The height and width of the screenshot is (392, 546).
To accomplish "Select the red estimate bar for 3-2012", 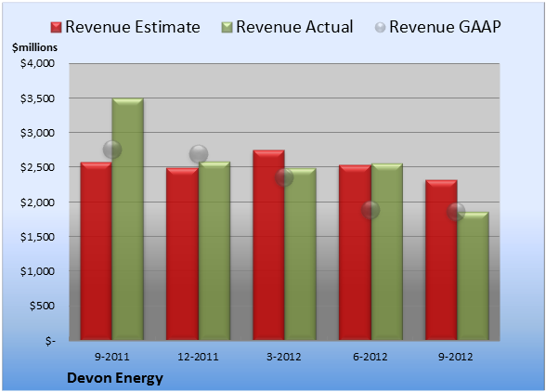I will tap(268, 245).
